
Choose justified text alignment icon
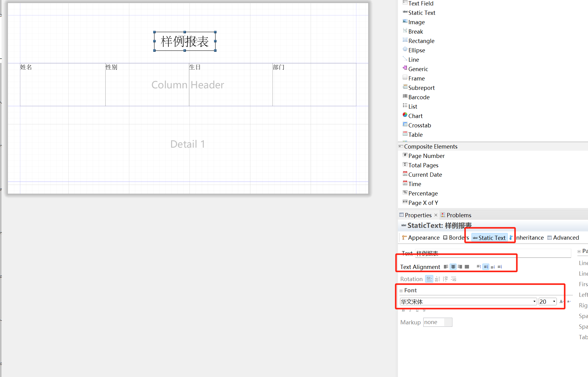[467, 267]
